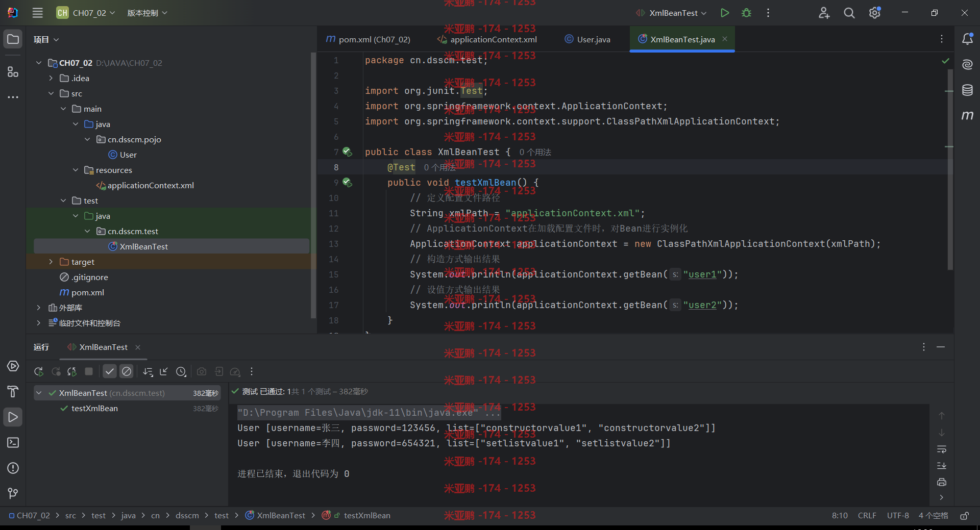The height and width of the screenshot is (530, 980).
Task: Select testXmlBean in test results
Action: 94,408
